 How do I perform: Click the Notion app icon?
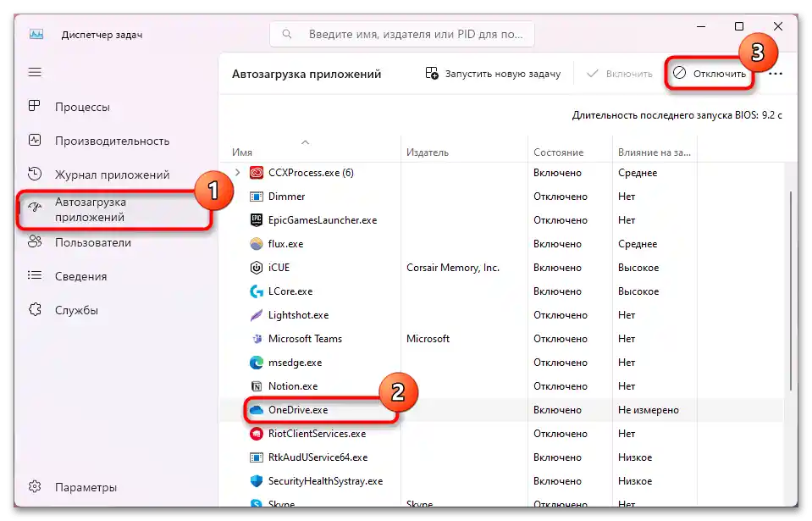256,385
